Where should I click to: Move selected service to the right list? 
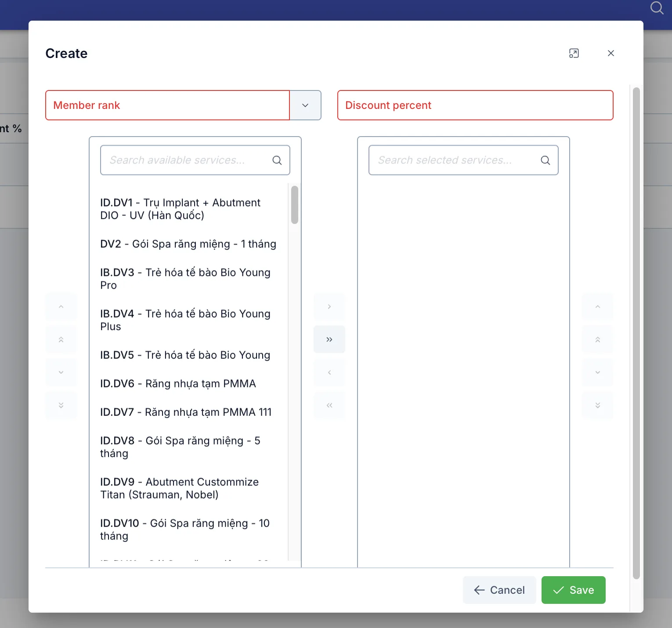coord(329,307)
